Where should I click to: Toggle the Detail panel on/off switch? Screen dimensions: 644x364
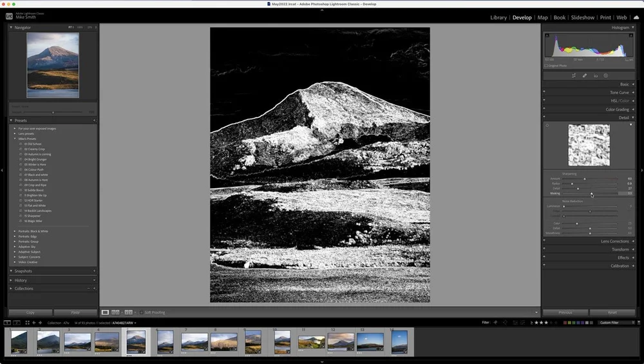coord(544,117)
